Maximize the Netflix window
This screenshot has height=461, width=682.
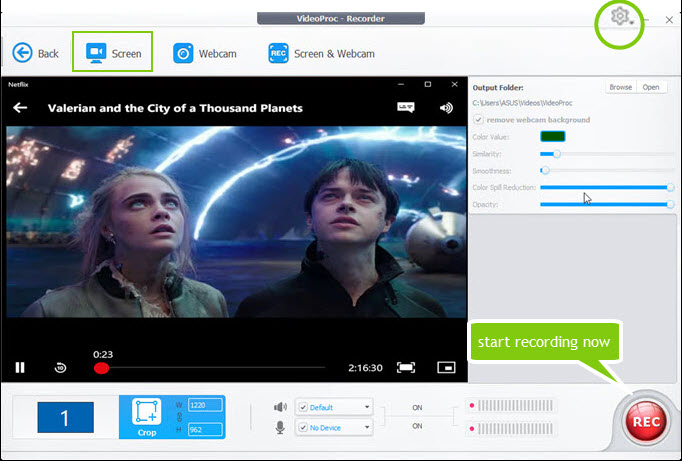click(428, 84)
